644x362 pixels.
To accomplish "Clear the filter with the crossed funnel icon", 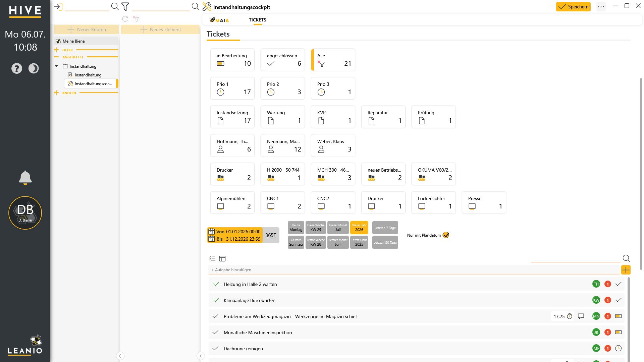I will (136, 19).
